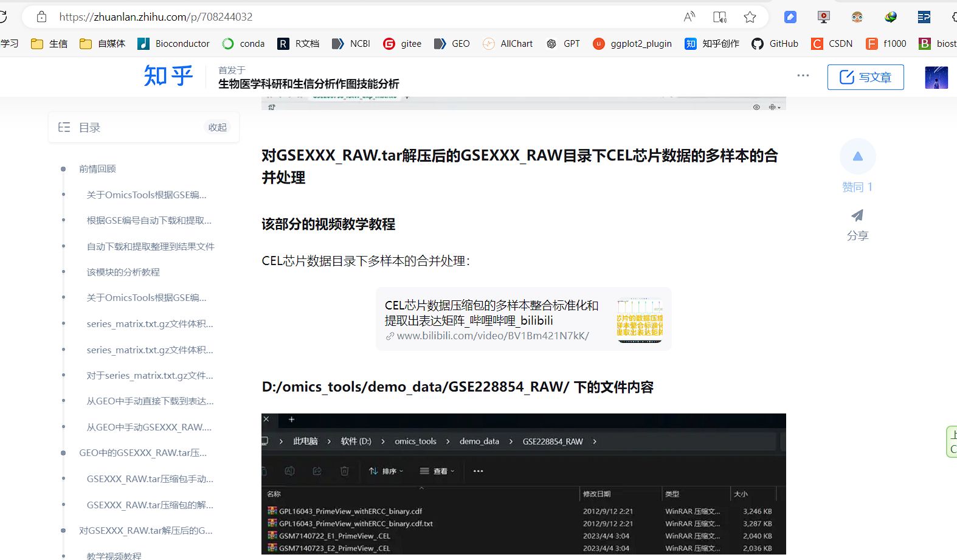
Task: Jump to 根据GSE编号自动下载和提取 section
Action: (149, 221)
